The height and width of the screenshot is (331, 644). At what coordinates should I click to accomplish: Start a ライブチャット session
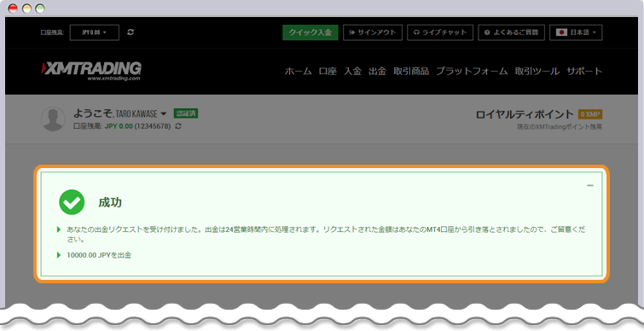[x=440, y=32]
